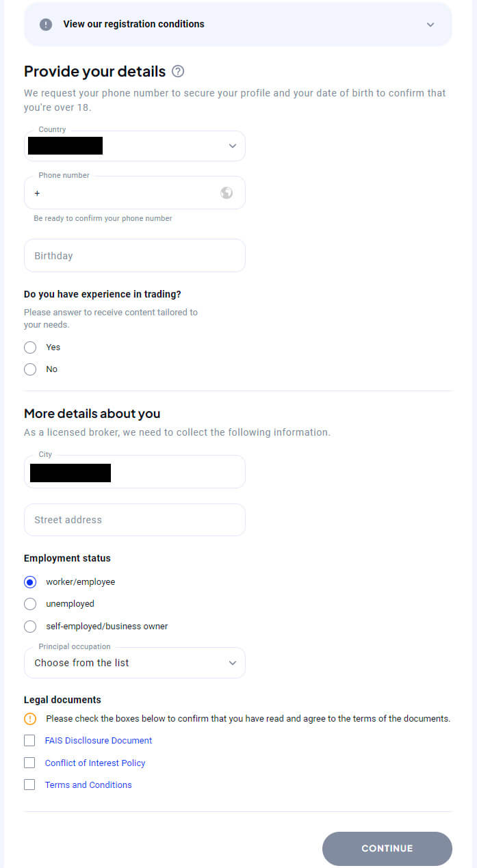Choose worker/employee employment status
This screenshot has height=868, width=477.
pos(30,582)
